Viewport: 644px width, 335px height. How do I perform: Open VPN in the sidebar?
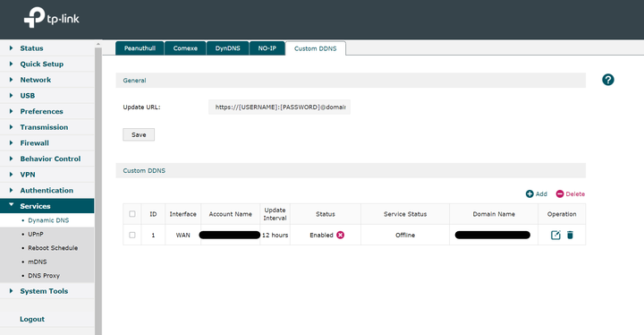[x=47, y=175]
